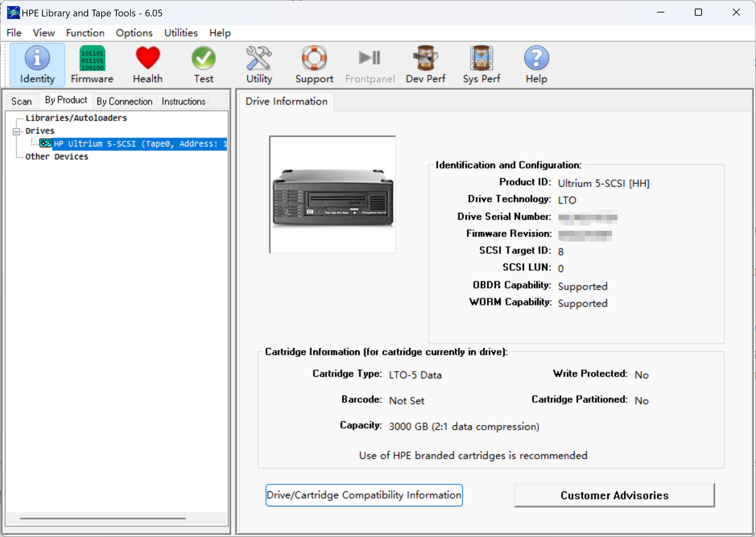Viewport: 756px width, 537px height.
Task: Open Sys Perf hourglass icon
Action: [x=481, y=65]
